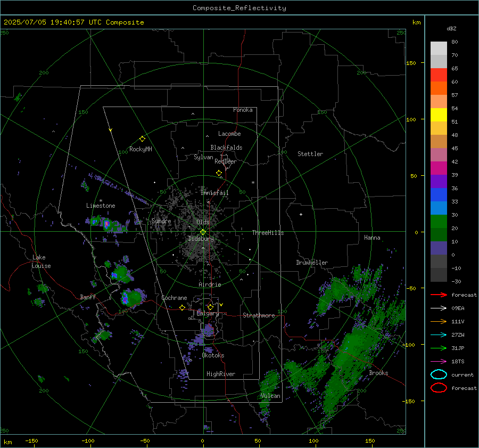Screen dimensions: 479x448
Task: Click the Sundre label
Action: (x=161, y=221)
